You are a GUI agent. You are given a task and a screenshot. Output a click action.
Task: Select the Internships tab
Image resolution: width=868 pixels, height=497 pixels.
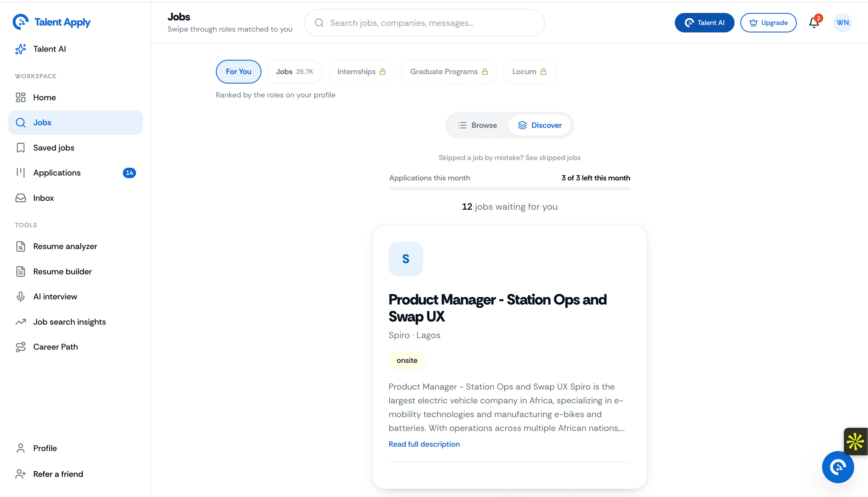click(362, 72)
